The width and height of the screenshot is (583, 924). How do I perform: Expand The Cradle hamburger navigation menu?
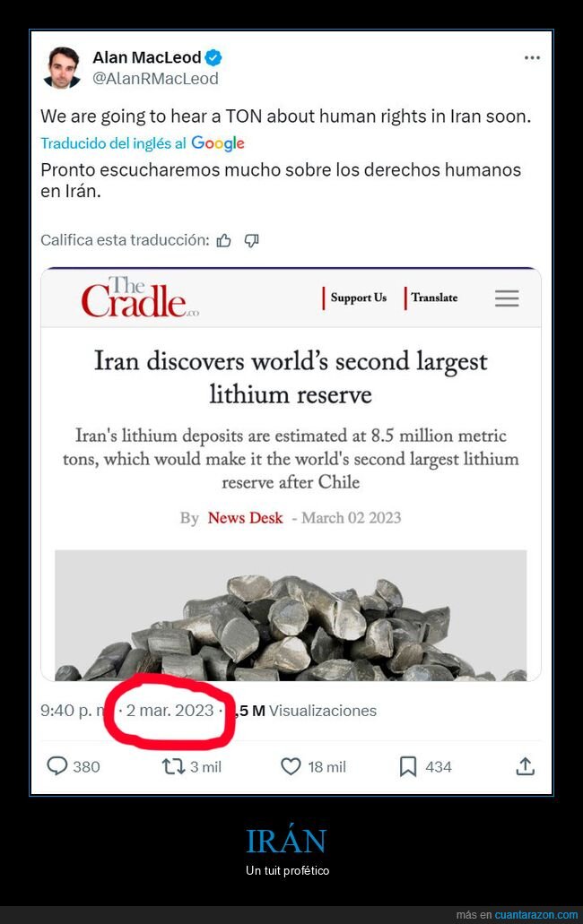pyautogui.click(x=507, y=298)
